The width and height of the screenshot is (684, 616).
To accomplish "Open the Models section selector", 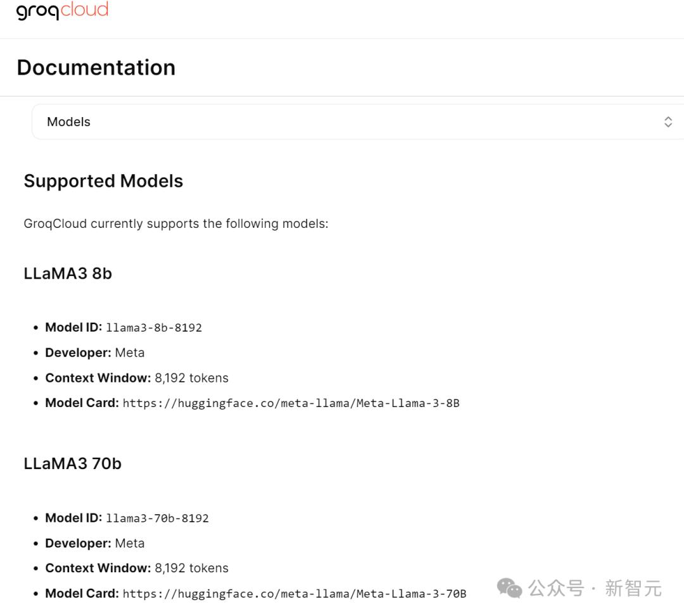I will point(355,122).
